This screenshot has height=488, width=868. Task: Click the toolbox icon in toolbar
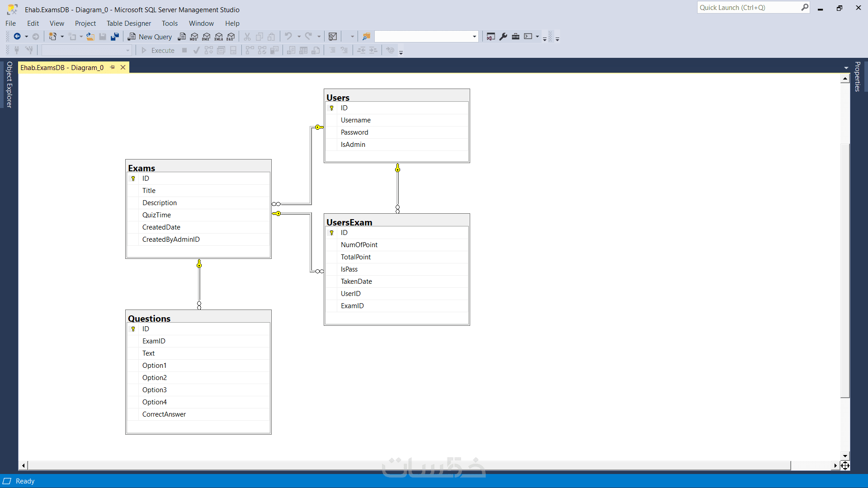click(x=515, y=37)
